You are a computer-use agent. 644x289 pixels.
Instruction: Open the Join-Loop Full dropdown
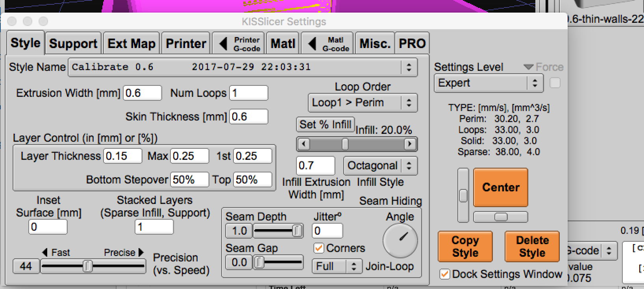(337, 267)
